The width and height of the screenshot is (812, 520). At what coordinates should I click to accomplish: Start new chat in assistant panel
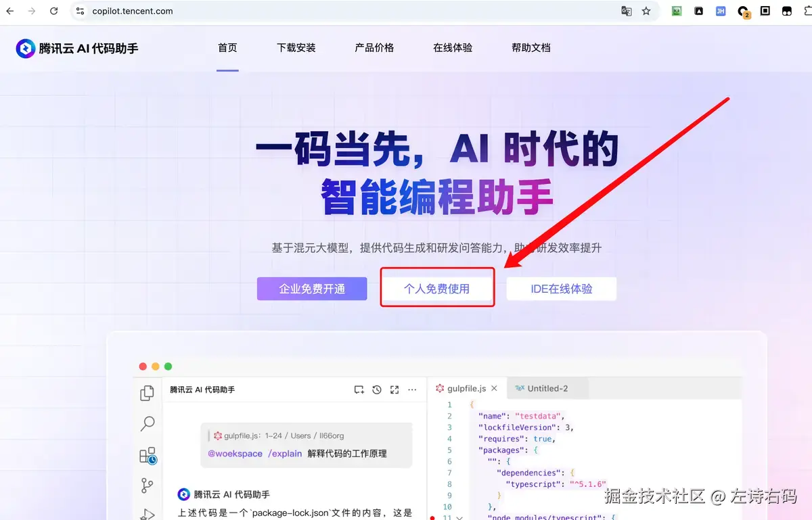click(x=359, y=389)
